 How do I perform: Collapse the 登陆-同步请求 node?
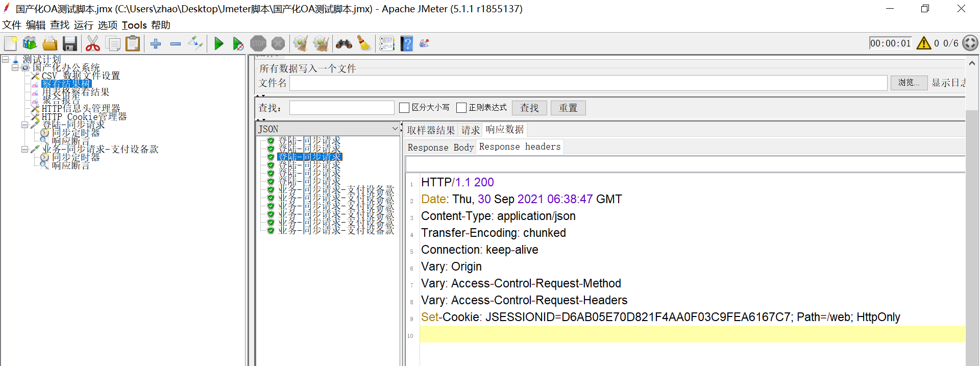[24, 125]
